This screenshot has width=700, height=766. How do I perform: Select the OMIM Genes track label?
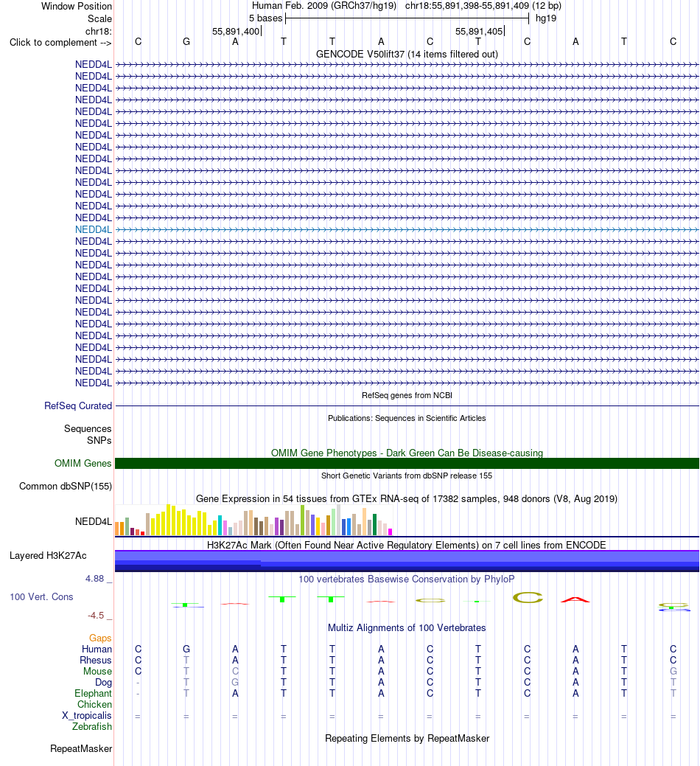point(83,463)
